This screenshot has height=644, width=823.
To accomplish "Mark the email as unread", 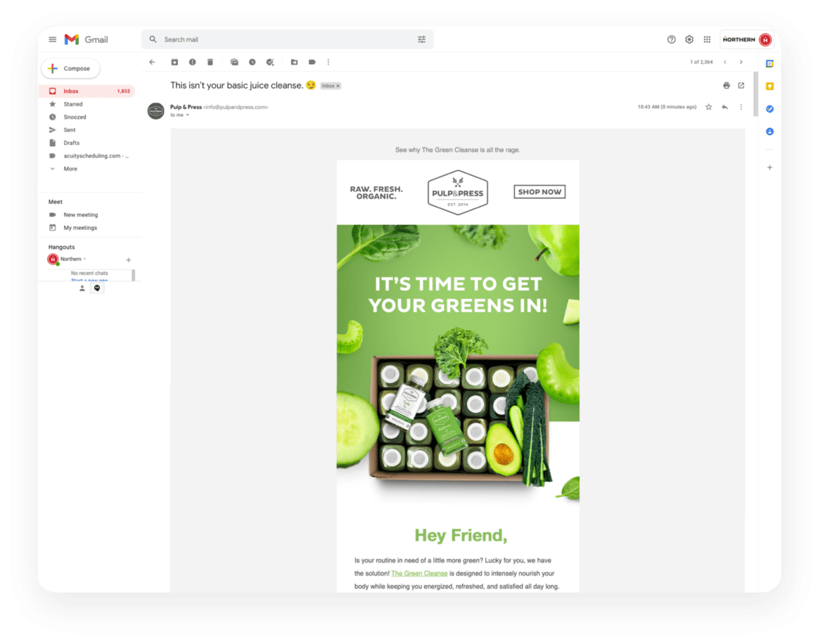I will pyautogui.click(x=234, y=62).
